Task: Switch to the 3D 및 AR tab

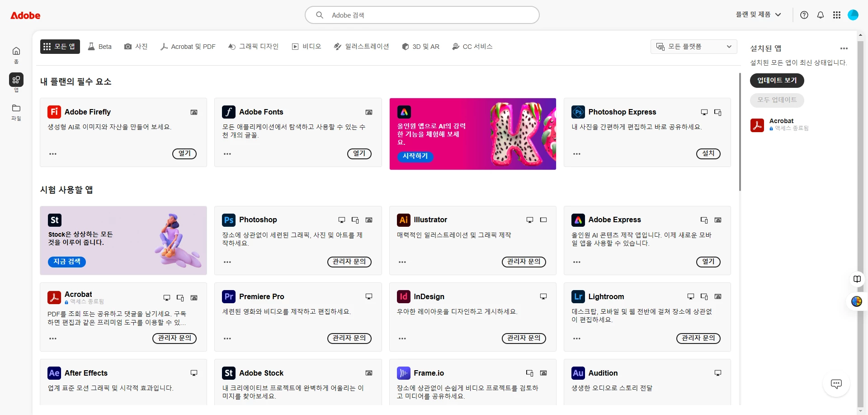Action: point(420,47)
